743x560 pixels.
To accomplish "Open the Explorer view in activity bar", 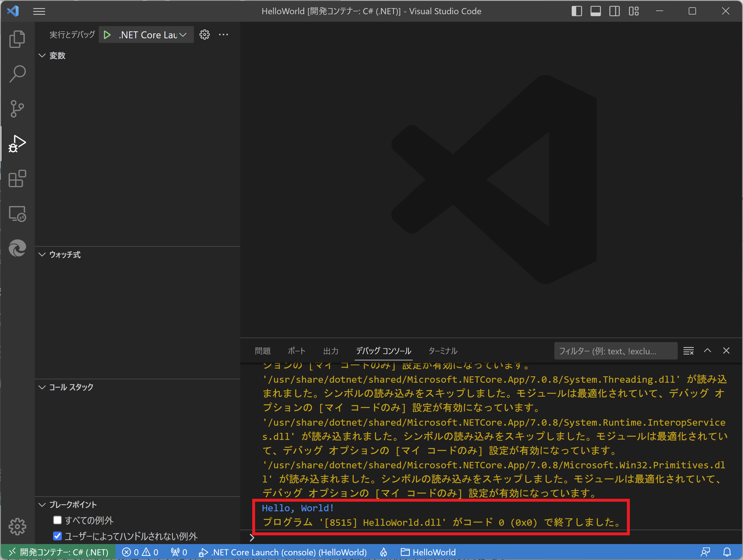I will click(x=17, y=39).
